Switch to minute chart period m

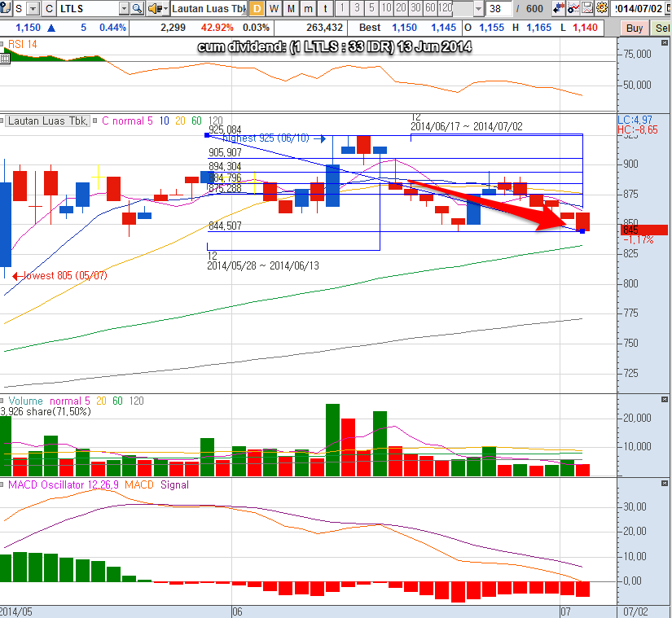pyautogui.click(x=308, y=8)
